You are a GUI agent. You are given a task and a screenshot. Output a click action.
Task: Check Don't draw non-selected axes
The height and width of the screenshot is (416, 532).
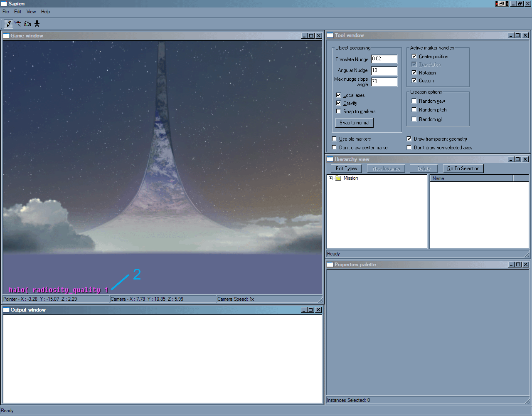409,148
